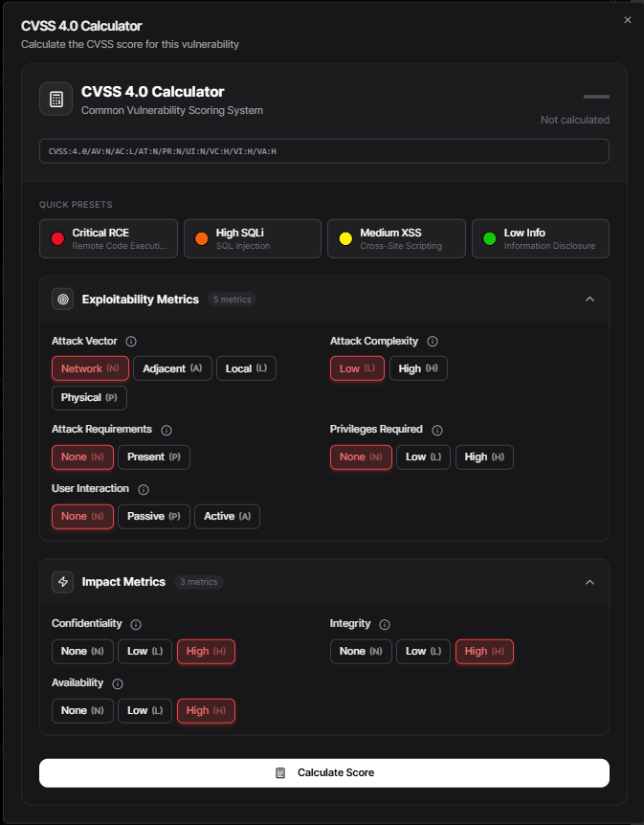Open the Attack Complexity info icon
Image resolution: width=644 pixels, height=825 pixels.
click(433, 342)
